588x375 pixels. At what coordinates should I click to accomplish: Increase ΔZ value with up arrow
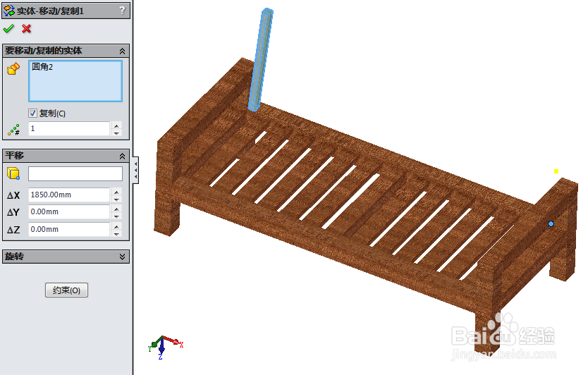(116, 226)
